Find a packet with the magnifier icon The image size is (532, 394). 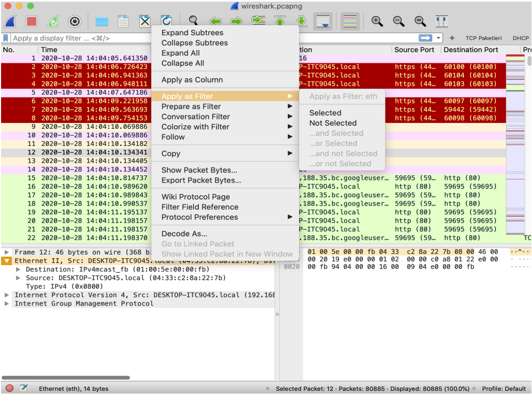[194, 20]
